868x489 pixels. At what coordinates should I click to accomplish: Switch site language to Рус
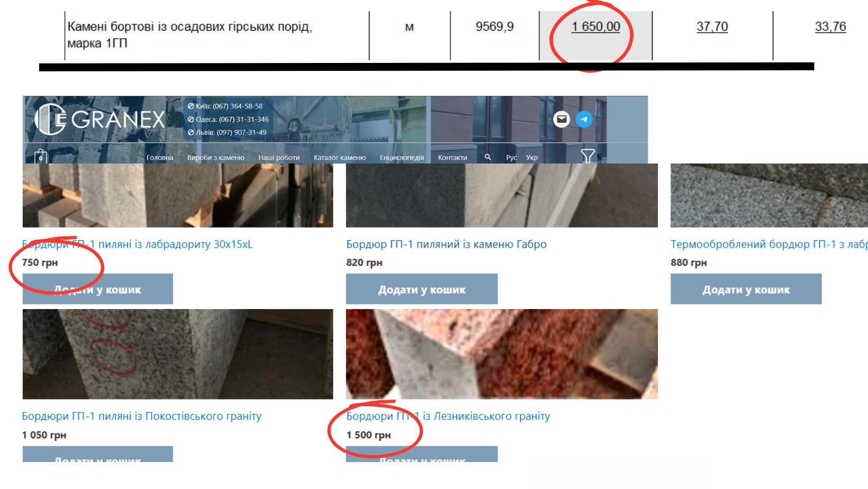click(511, 158)
